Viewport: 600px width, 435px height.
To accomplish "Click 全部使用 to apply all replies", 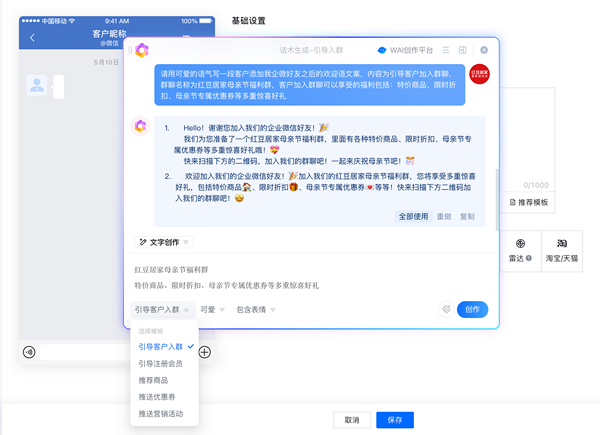I will coord(413,216).
